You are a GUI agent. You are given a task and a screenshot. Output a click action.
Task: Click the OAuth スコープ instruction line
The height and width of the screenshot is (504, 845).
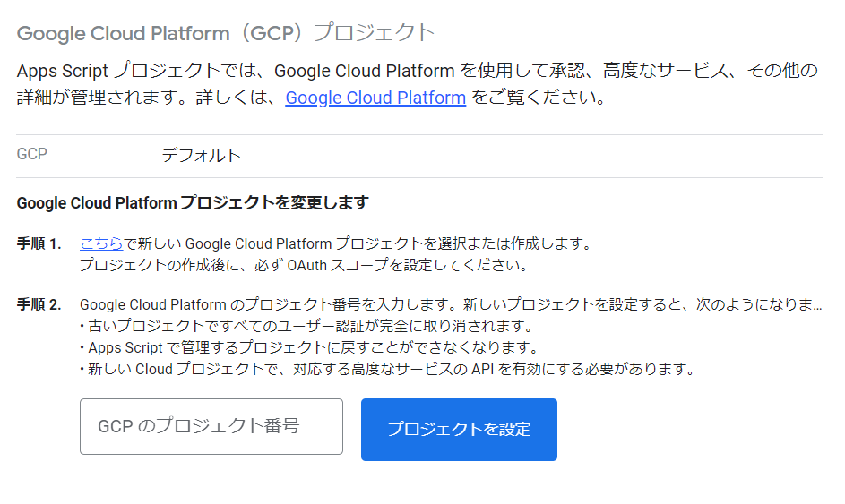tap(305, 266)
